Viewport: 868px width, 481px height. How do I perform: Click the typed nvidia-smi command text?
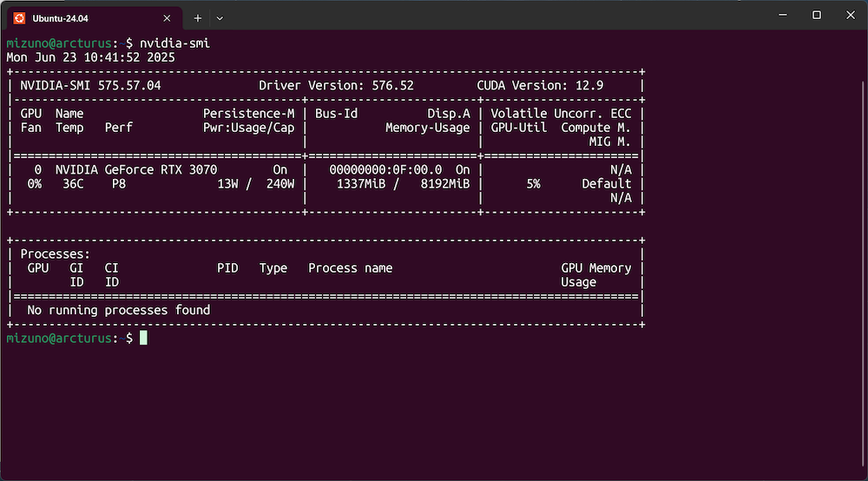[x=174, y=43]
